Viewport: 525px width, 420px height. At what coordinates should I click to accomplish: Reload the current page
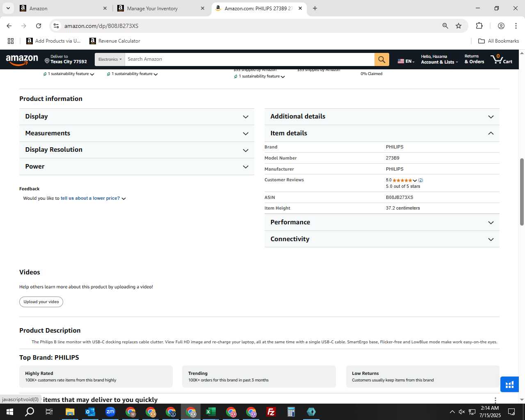39,26
